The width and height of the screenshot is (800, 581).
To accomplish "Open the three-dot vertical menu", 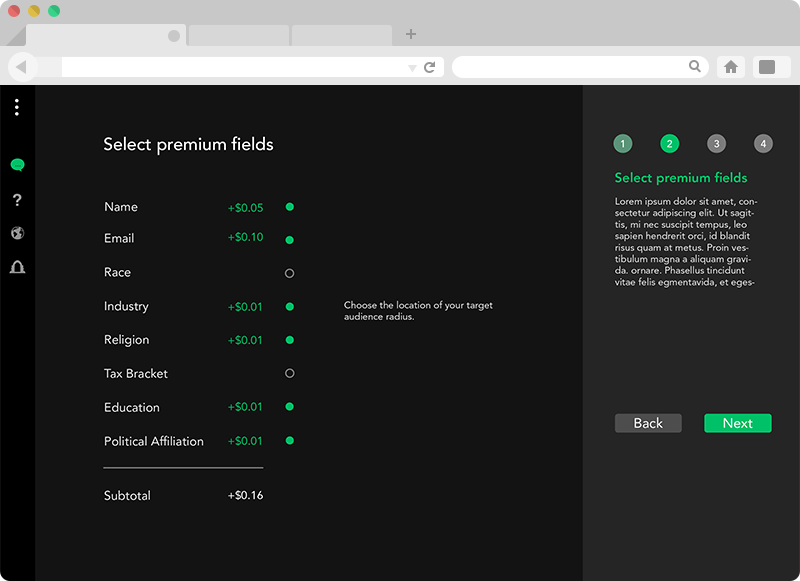I will click(17, 107).
